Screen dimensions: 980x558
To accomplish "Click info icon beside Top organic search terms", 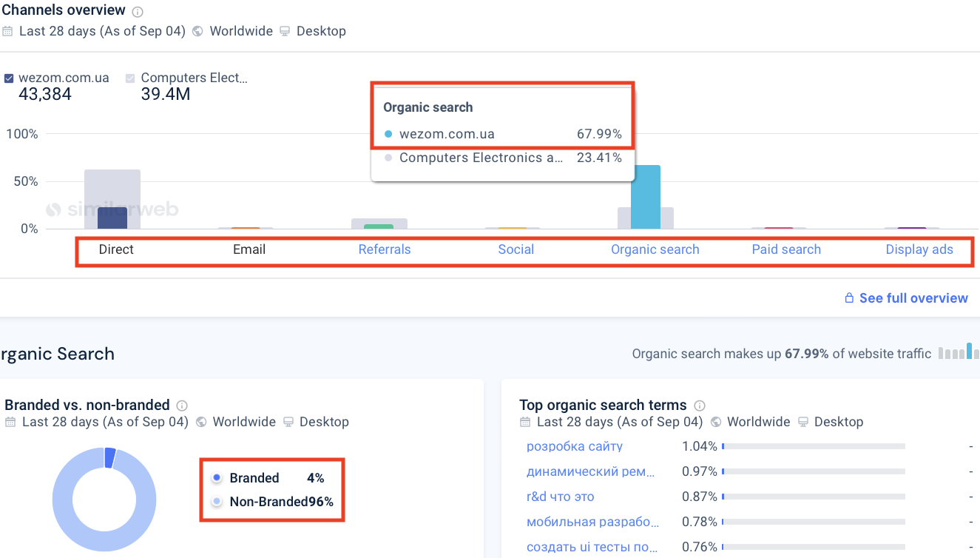I will click(x=700, y=406).
